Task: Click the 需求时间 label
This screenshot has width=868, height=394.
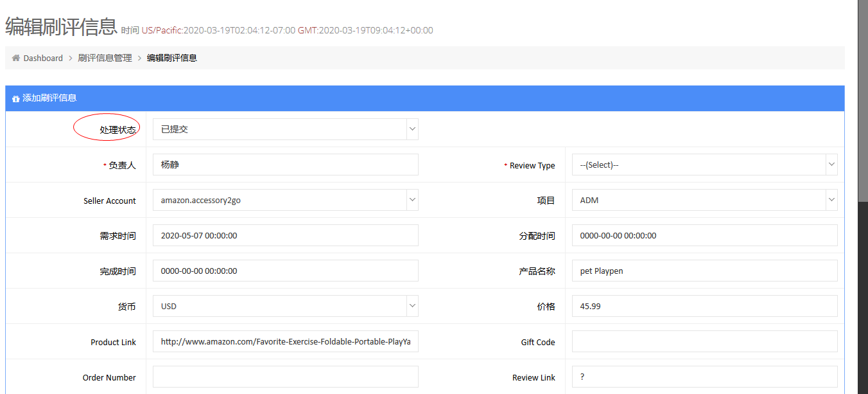Action: pyautogui.click(x=117, y=236)
